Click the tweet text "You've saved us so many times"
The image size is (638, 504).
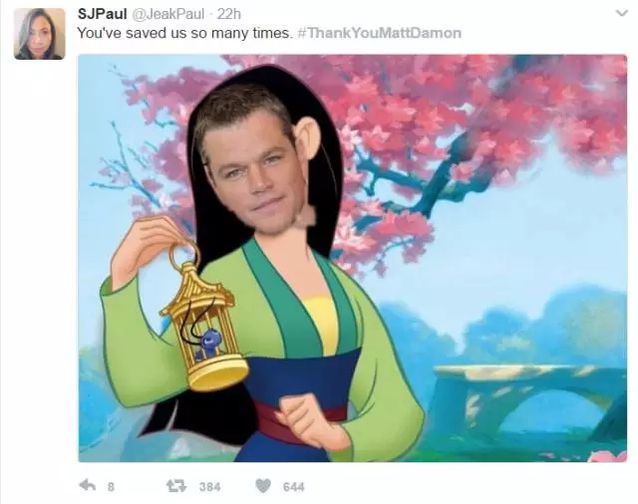[184, 33]
